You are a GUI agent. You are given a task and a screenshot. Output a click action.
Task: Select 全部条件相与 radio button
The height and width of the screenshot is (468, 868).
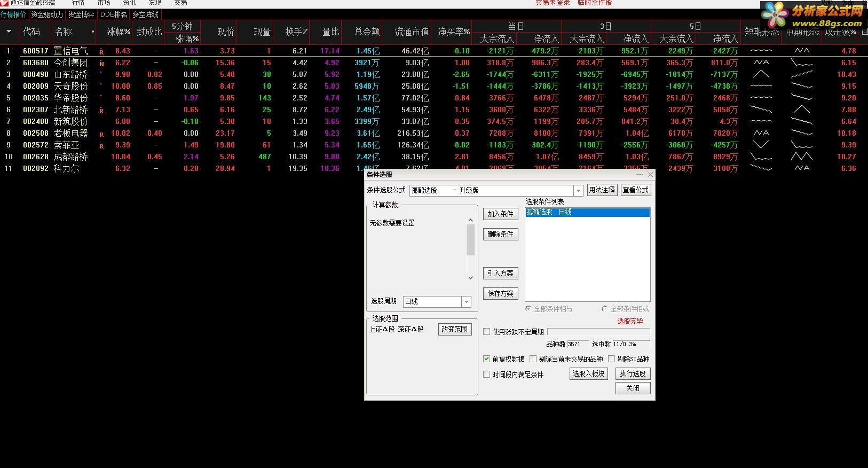point(528,309)
